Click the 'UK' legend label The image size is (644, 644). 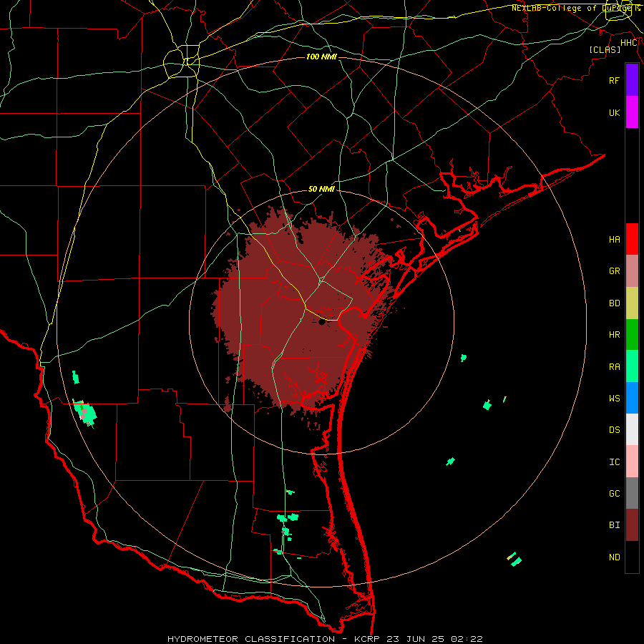(614, 112)
